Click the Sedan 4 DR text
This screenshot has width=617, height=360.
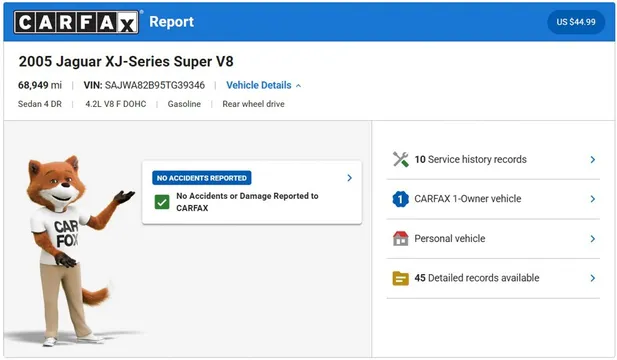pos(40,104)
